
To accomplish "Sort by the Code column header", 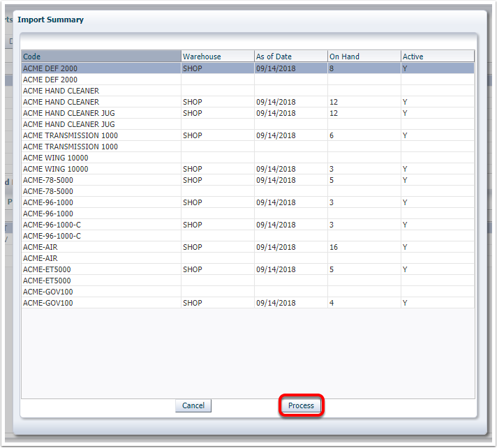I will (x=101, y=57).
